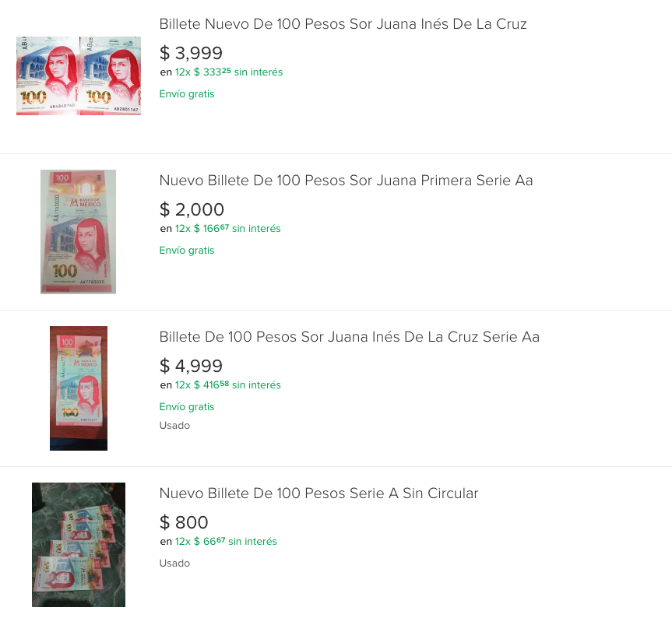Click the Primera Serie Aa banknote thumbnail
Image resolution: width=672 pixels, height=618 pixels.
pyautogui.click(x=78, y=232)
